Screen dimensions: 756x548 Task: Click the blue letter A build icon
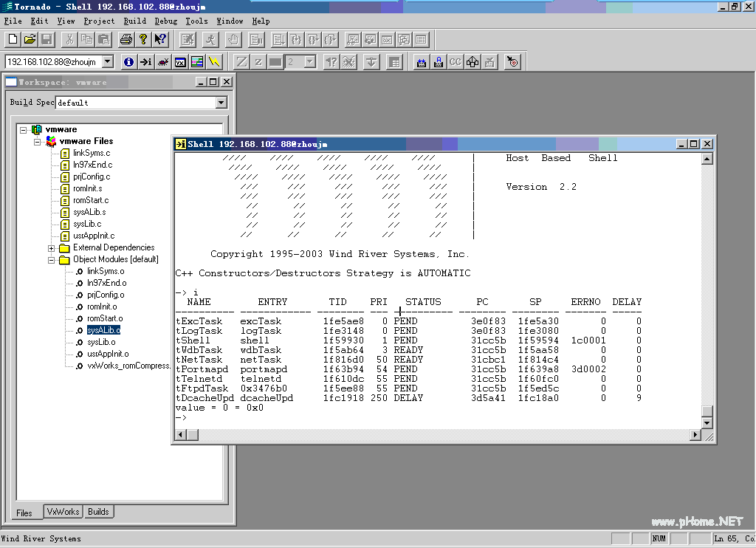click(x=439, y=62)
